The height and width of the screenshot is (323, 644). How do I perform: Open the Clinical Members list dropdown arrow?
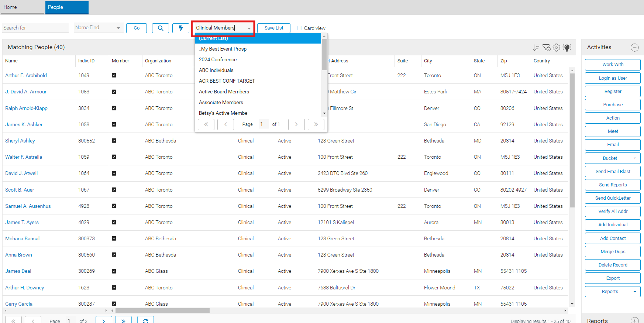pyautogui.click(x=249, y=28)
